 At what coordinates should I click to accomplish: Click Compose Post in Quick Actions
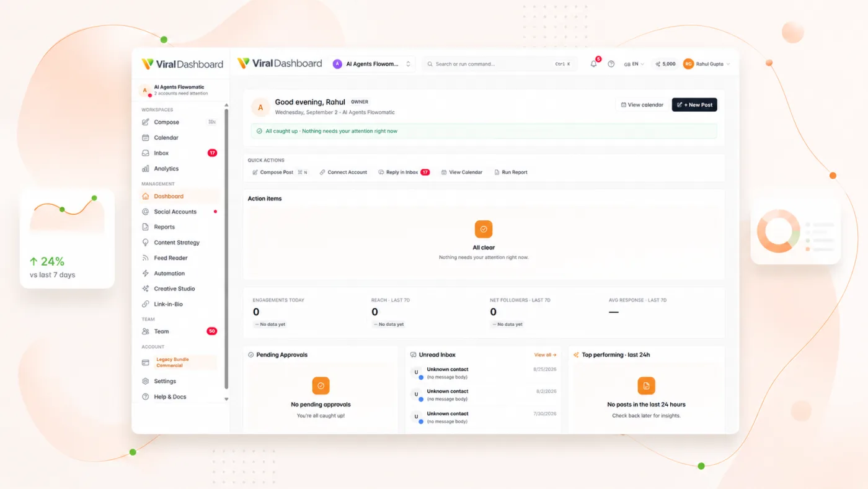click(x=280, y=172)
